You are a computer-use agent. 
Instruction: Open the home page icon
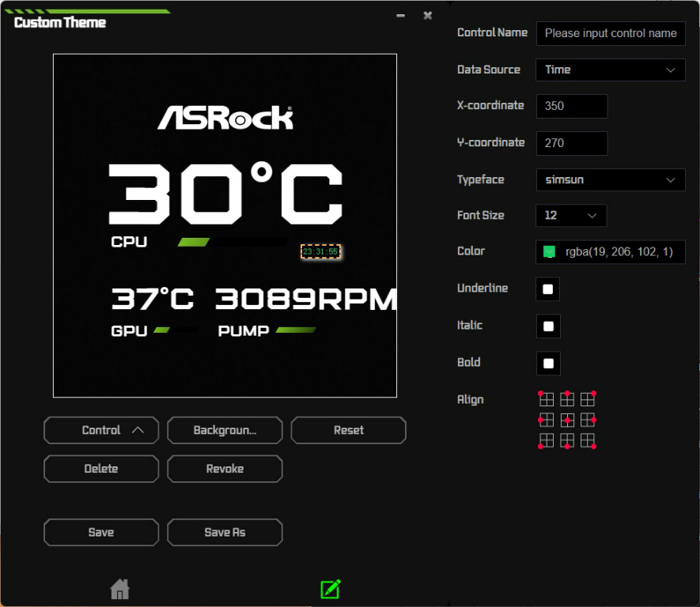119,589
